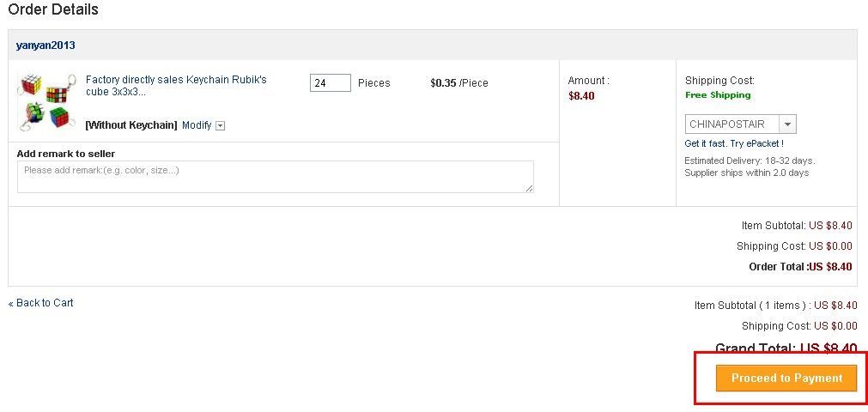Click the remark box resize handle
Screen dimensions: 868x412
pos(529,188)
